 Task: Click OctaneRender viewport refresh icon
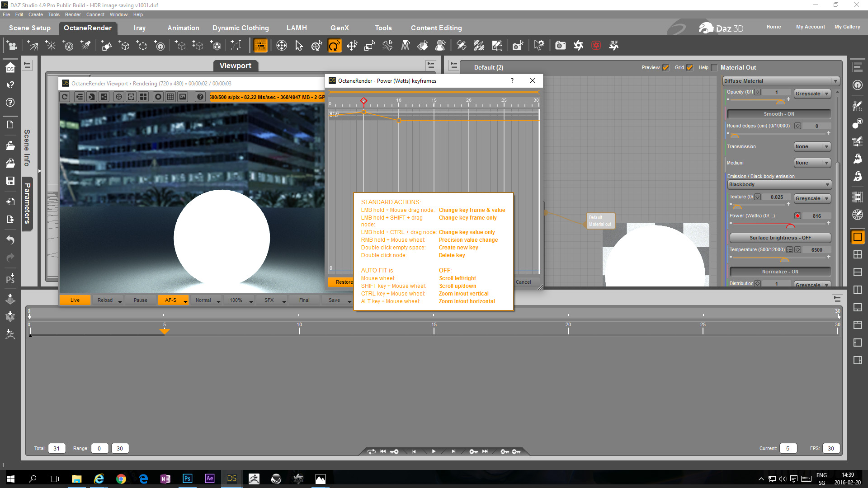[65, 97]
